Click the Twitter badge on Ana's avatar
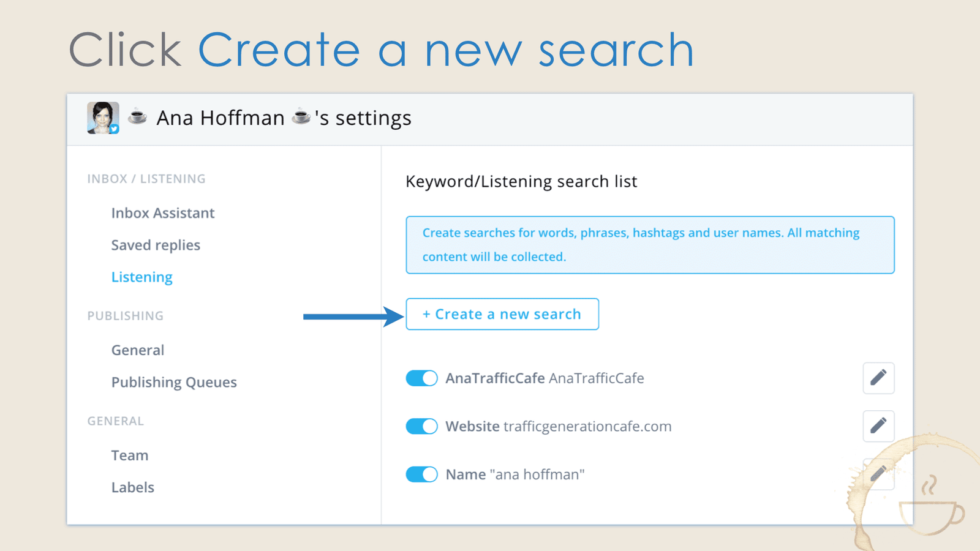Screen dimensions: 980x551 click(x=114, y=129)
